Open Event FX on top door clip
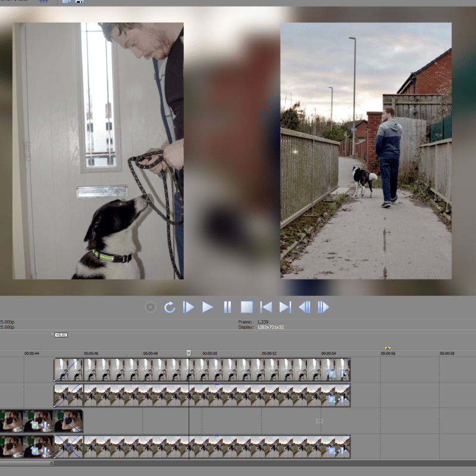 pyautogui.click(x=343, y=374)
